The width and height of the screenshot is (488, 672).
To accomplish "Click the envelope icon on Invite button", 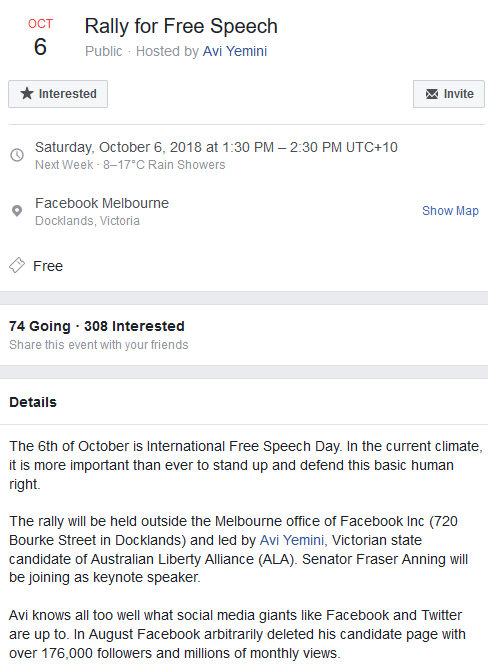I will pyautogui.click(x=432, y=94).
